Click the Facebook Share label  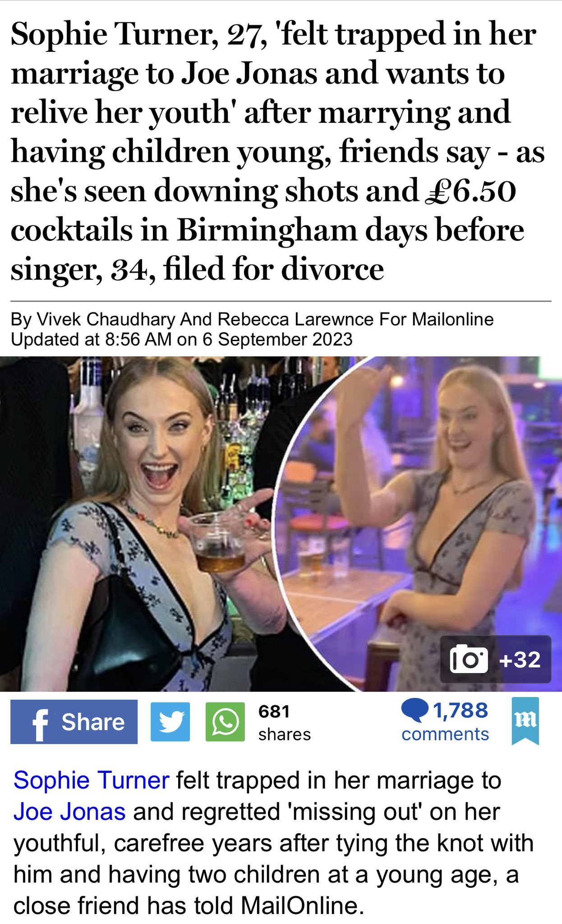[93, 722]
